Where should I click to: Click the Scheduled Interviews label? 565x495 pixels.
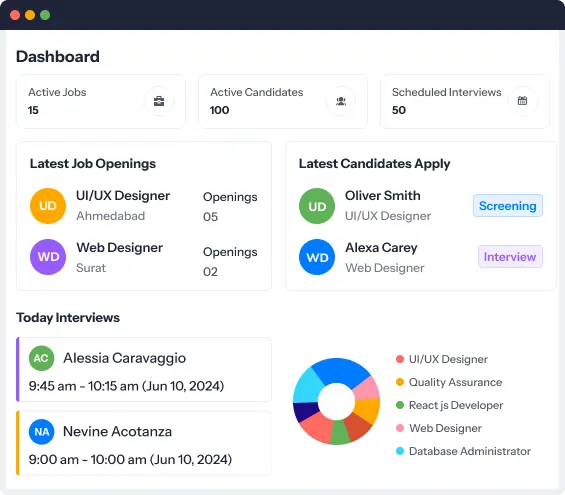[x=446, y=92]
